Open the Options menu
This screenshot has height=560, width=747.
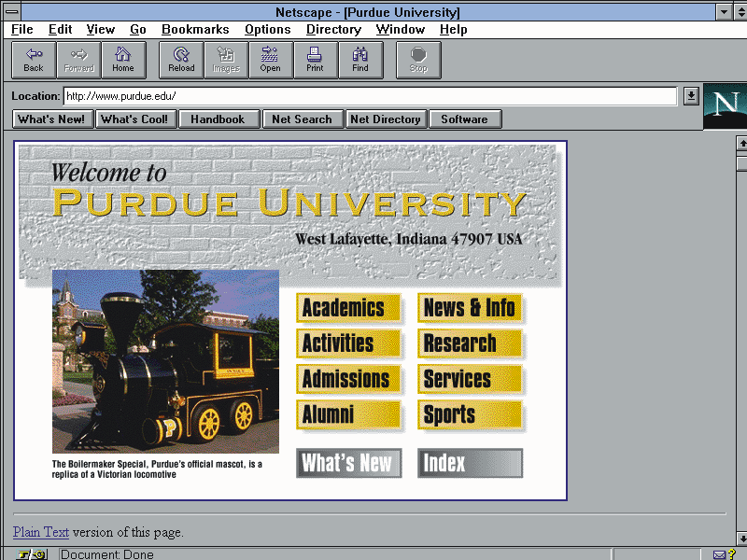click(x=268, y=30)
